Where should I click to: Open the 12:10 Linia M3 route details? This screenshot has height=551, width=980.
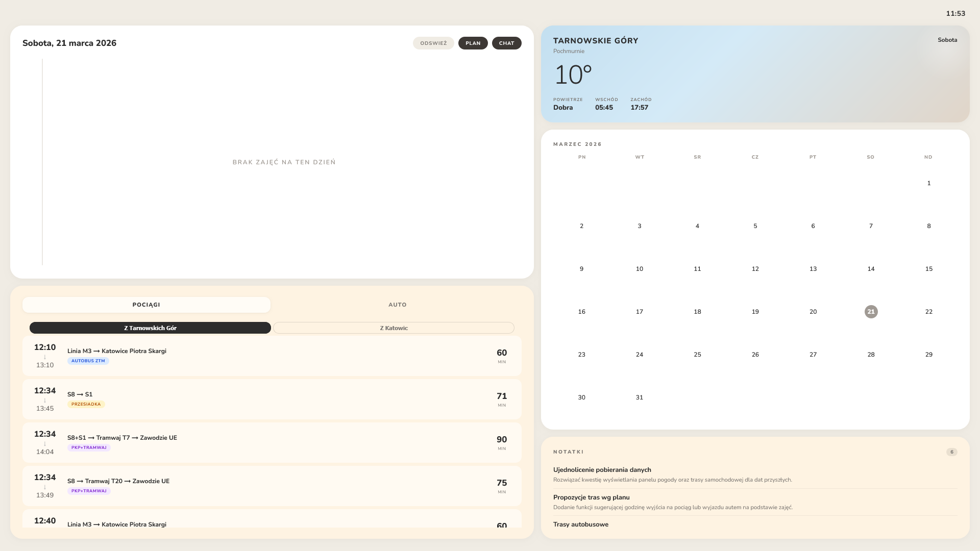click(272, 356)
